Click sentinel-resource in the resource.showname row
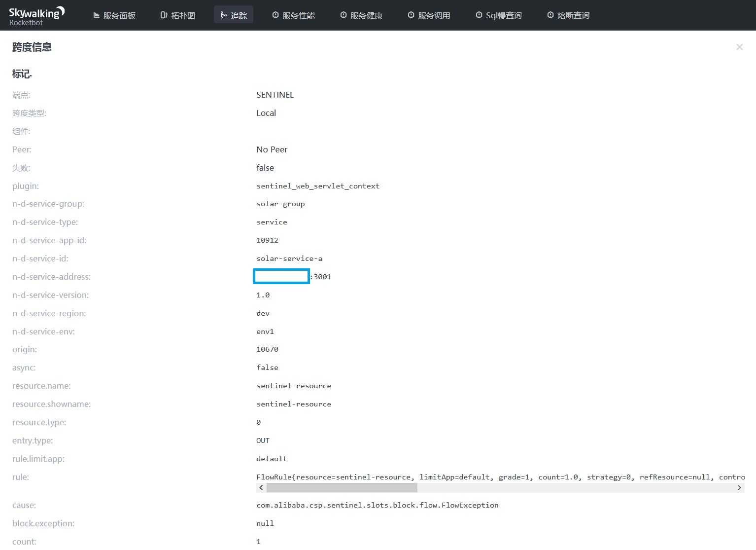756x550 pixels. tap(294, 404)
